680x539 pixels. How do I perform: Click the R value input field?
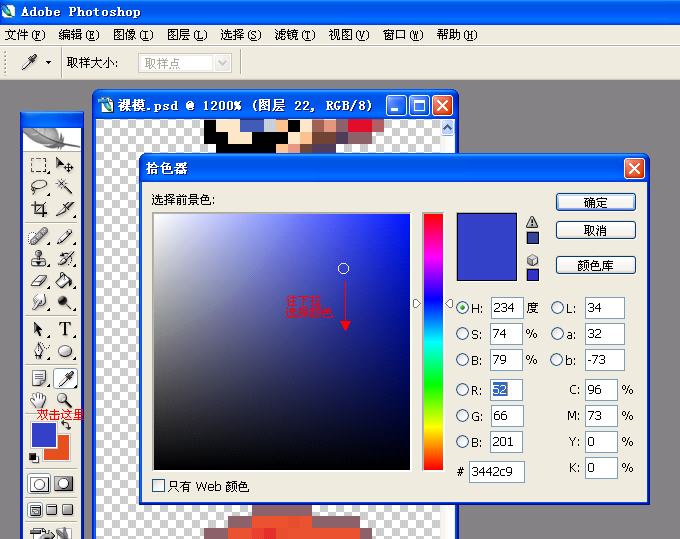506,390
